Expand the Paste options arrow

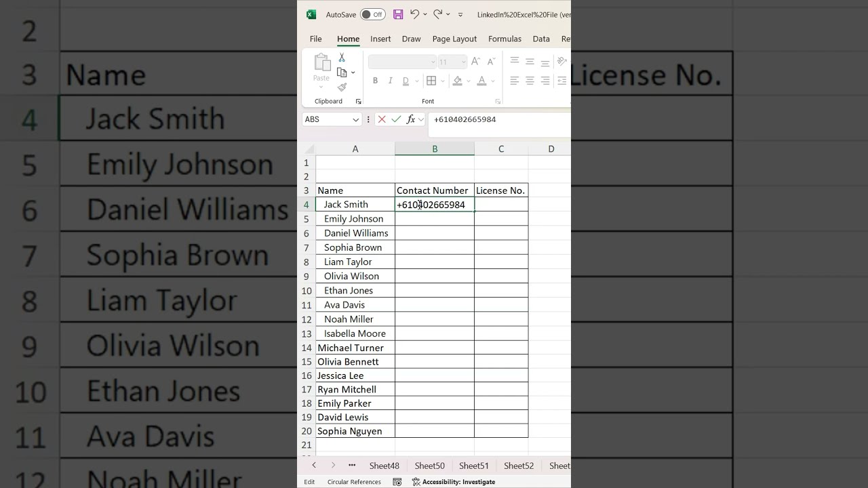[x=321, y=87]
